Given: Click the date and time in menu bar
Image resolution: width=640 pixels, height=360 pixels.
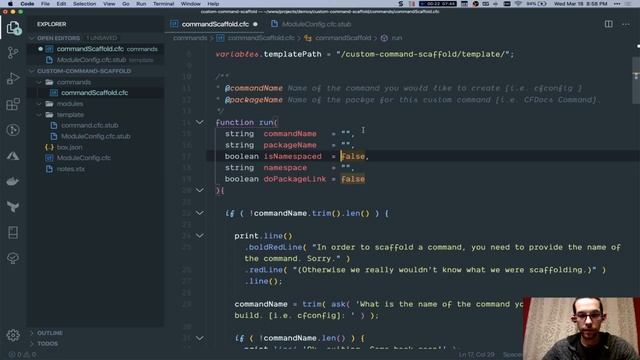Looking at the screenshot, I should click(x=581, y=4).
